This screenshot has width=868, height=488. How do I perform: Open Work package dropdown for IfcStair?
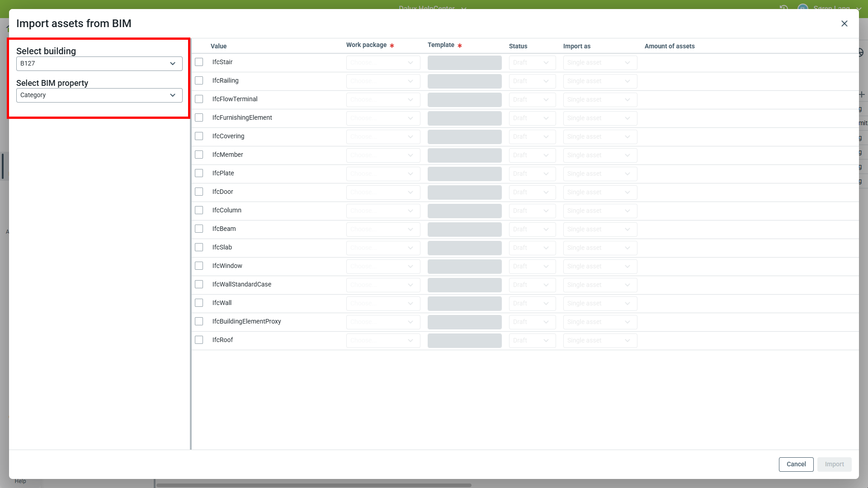coord(383,63)
